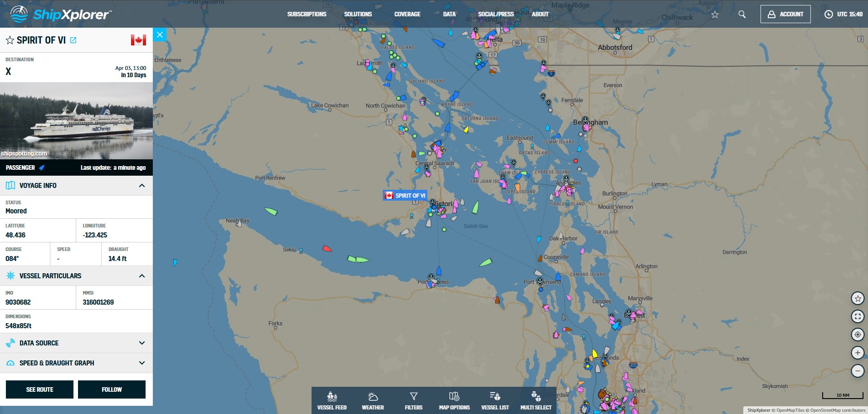This screenshot has width=868, height=414.
Task: Click the ShipXplorer logo
Action: [x=61, y=14]
